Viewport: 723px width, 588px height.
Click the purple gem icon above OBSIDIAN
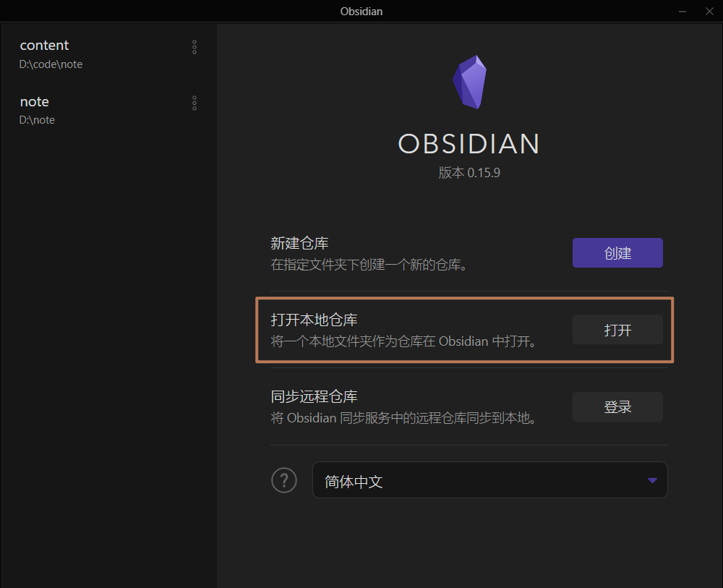point(469,81)
